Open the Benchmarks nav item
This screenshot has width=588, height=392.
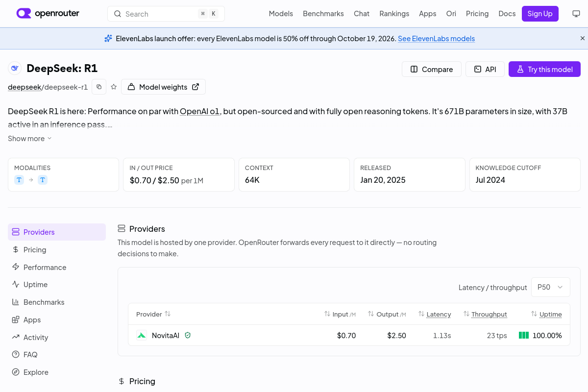tap(323, 14)
